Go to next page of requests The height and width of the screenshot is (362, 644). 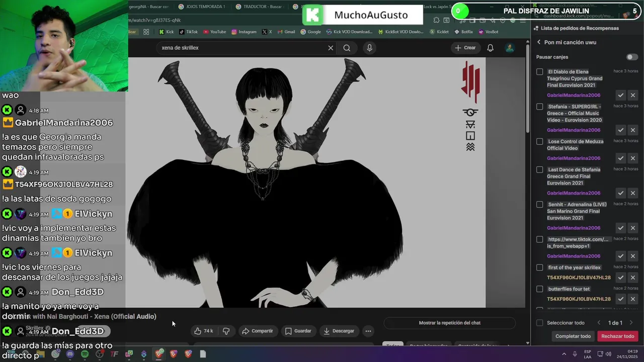[631, 323]
